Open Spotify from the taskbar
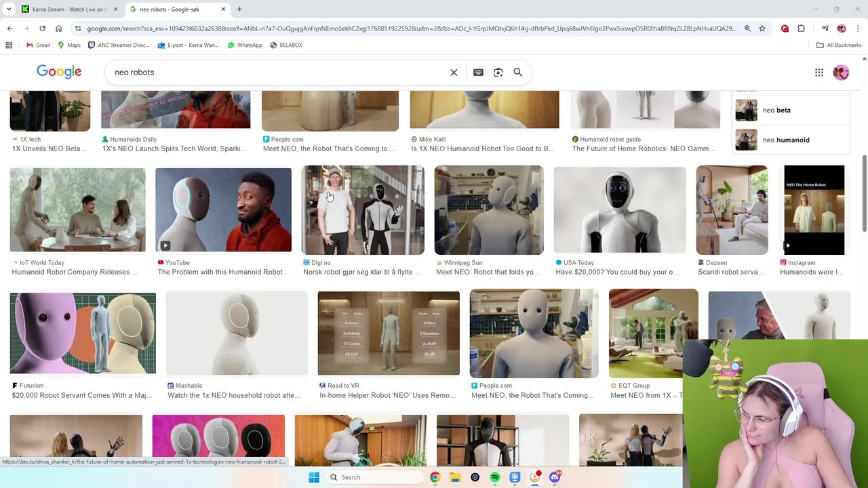868x488 pixels. tap(495, 477)
